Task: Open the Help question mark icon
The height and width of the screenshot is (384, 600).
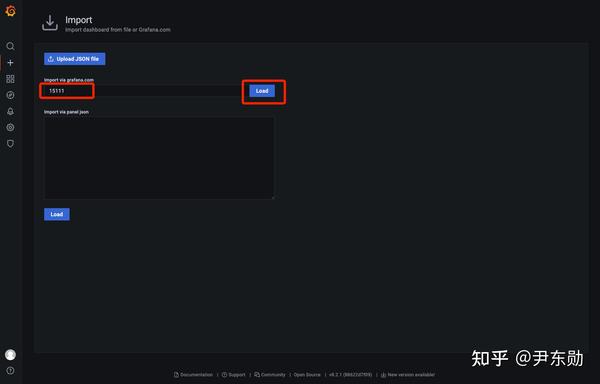Action: click(x=10, y=371)
